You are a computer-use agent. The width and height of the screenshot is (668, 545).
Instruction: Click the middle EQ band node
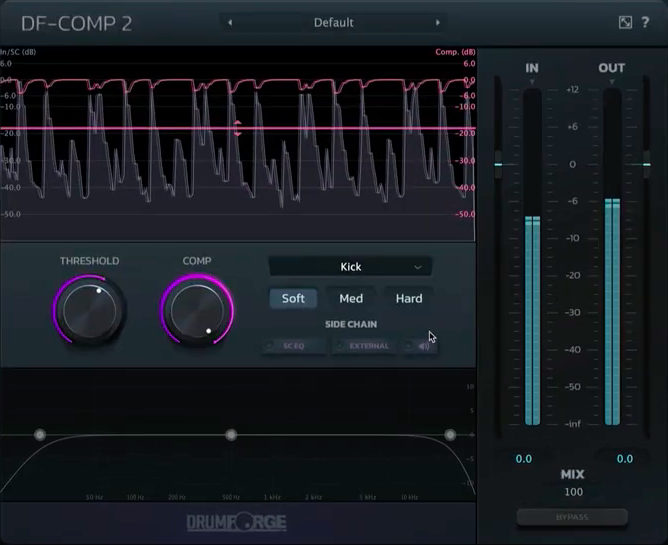click(x=231, y=435)
